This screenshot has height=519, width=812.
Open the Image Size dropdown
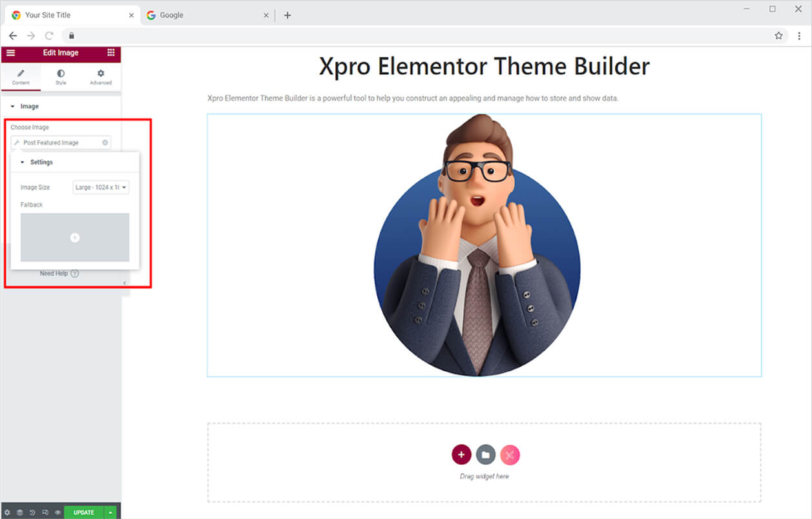(x=101, y=187)
